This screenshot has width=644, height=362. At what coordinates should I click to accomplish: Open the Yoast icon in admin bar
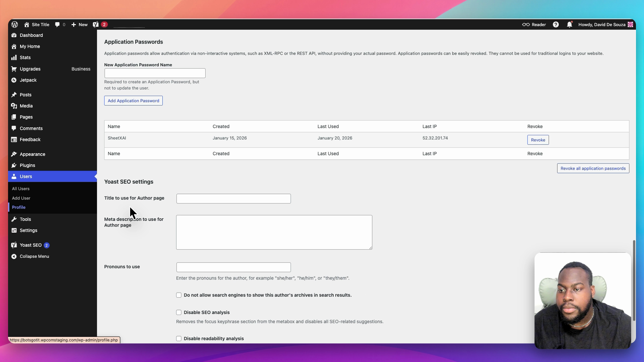tap(96, 24)
